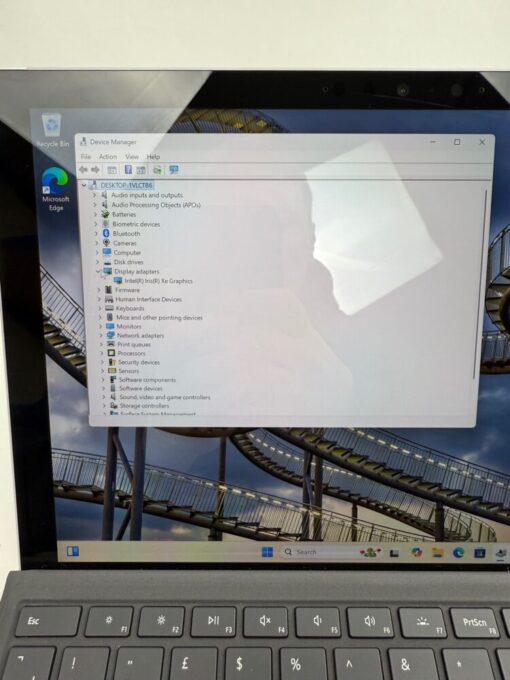Viewport: 510px width, 680px height.
Task: Minimize the Device Manager window
Action: (x=433, y=142)
